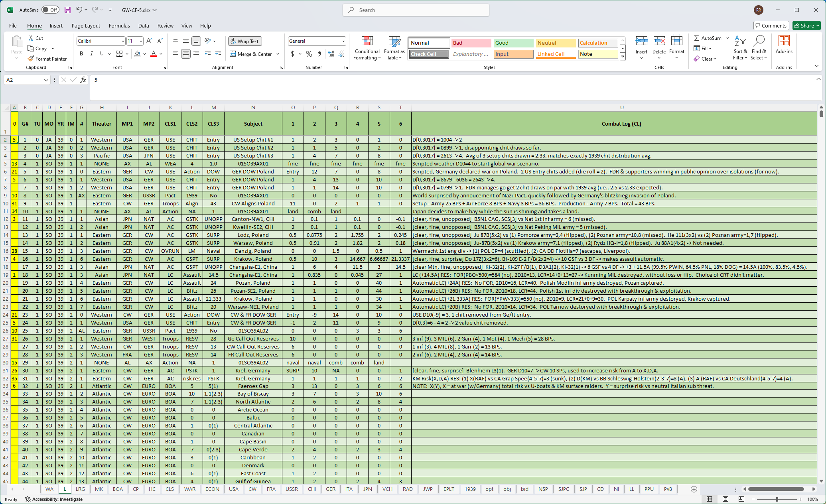Adjust the zoom slider handle

(777, 499)
